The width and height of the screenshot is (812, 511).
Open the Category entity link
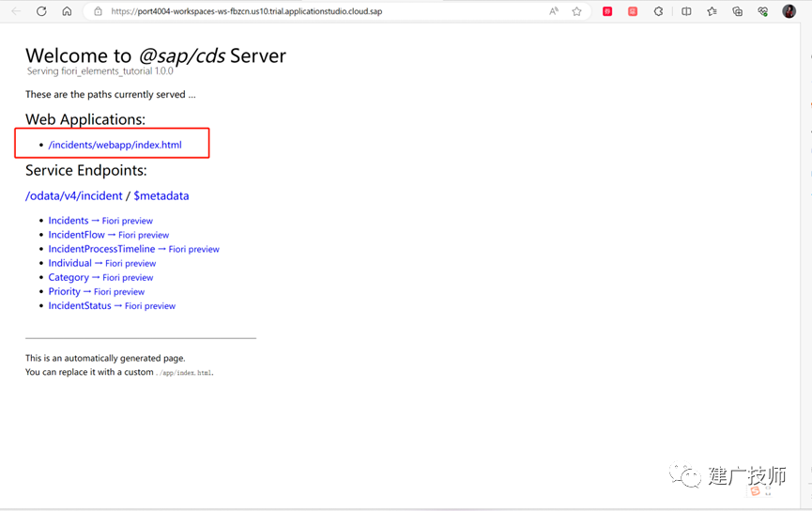point(69,277)
